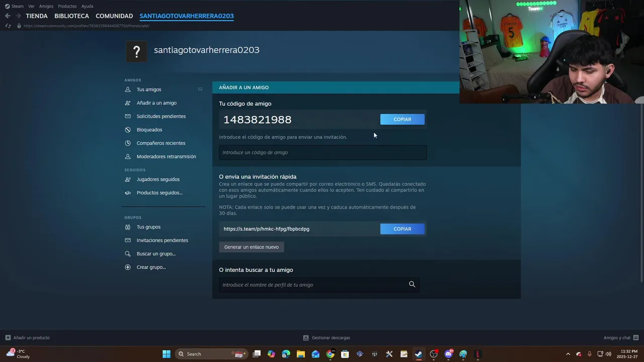644x362 pixels.
Task: Open Jugadores seguidos
Action: pyautogui.click(x=158, y=179)
